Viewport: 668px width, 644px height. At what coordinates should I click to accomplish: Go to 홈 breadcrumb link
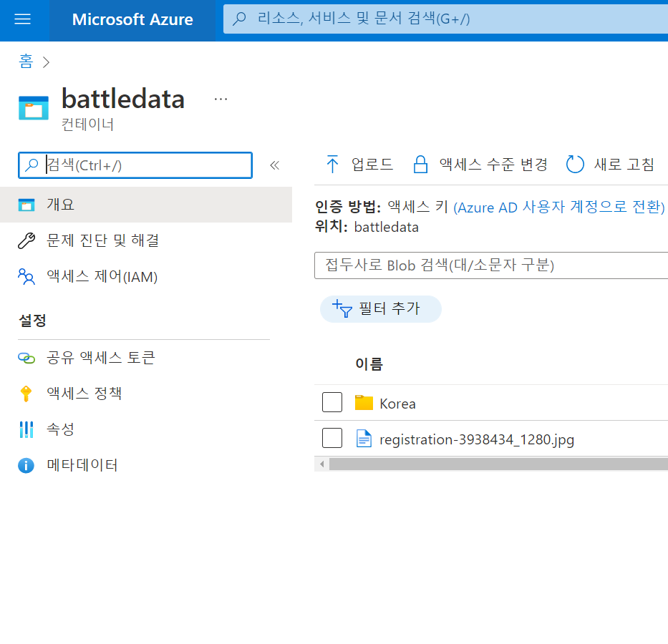pyautogui.click(x=26, y=62)
